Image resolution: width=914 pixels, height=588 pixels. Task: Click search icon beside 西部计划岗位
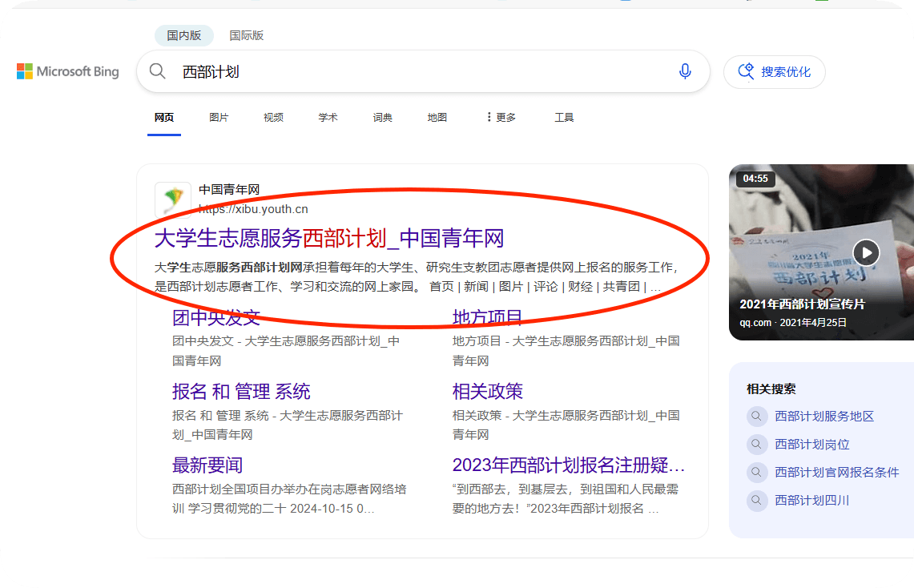(x=757, y=445)
